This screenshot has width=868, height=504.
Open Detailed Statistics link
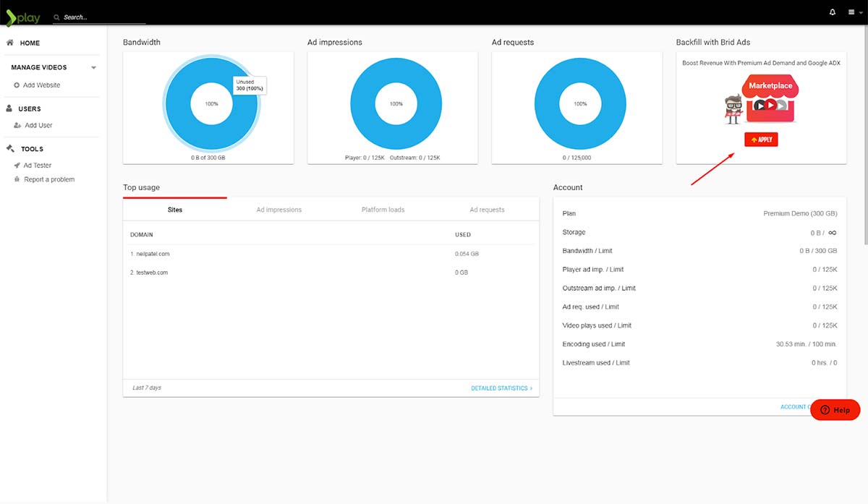pos(501,388)
